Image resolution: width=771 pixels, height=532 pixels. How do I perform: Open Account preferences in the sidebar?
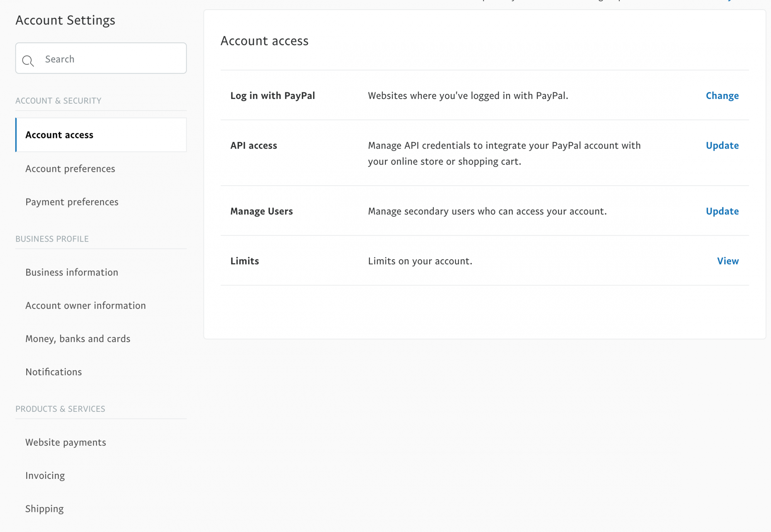[70, 169]
